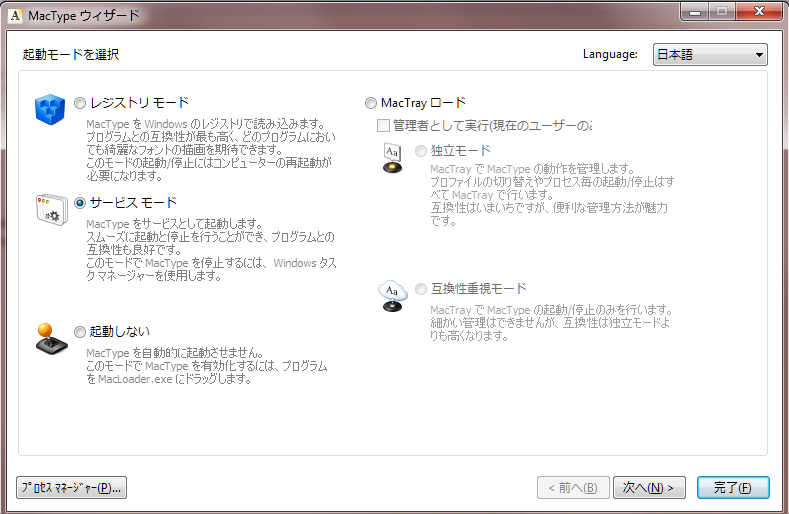Click the Language combo box arrow
This screenshot has width=789, height=514.
pyautogui.click(x=759, y=54)
